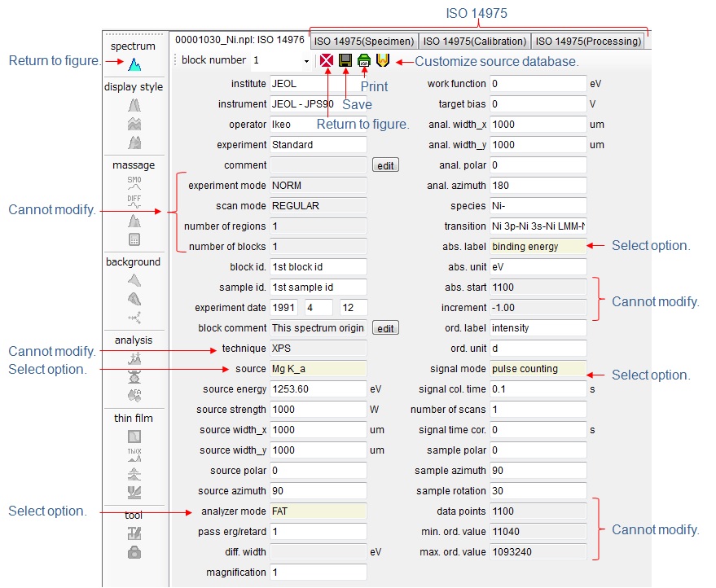Click the ThicK thickness icon

pos(134,454)
